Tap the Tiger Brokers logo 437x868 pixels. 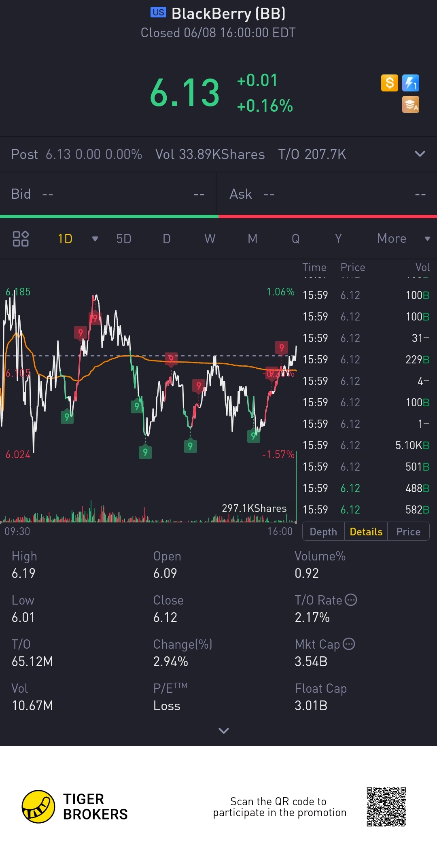[x=38, y=806]
